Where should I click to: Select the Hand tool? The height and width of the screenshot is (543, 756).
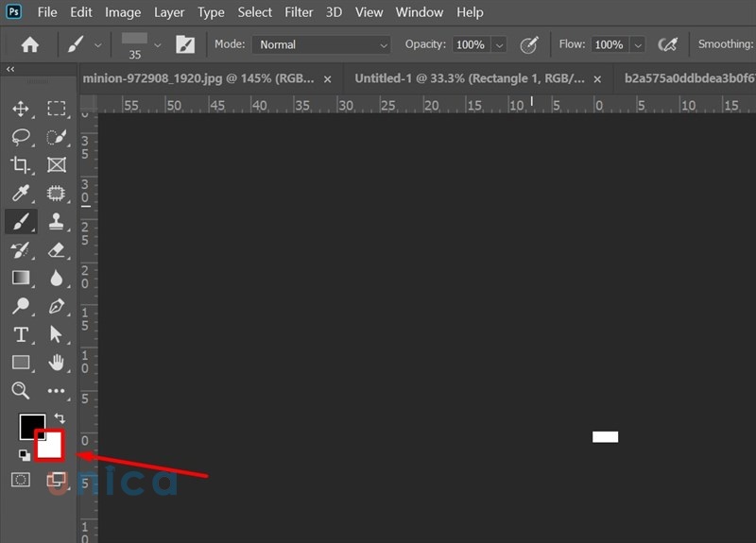point(57,363)
